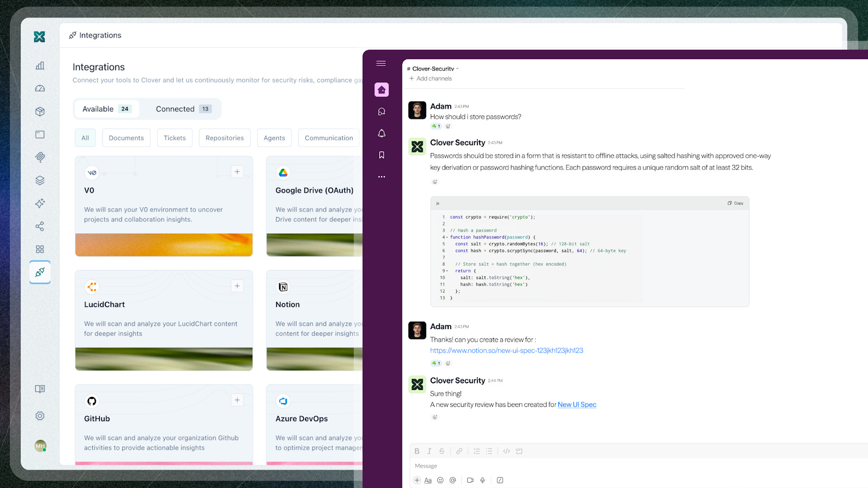The height and width of the screenshot is (488, 868).
Task: Click the share nodes icon in sidebar
Action: click(x=40, y=226)
